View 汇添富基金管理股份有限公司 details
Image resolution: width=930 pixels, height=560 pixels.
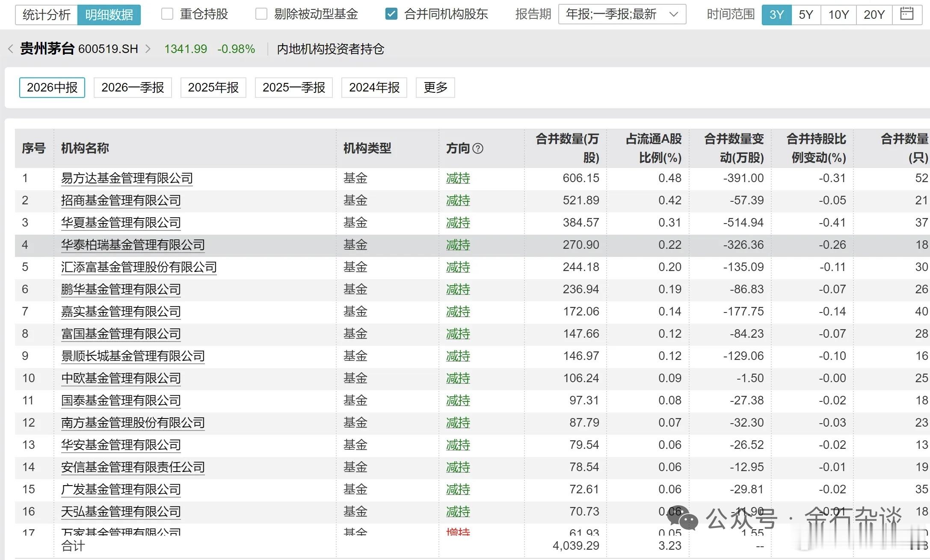[x=139, y=267]
